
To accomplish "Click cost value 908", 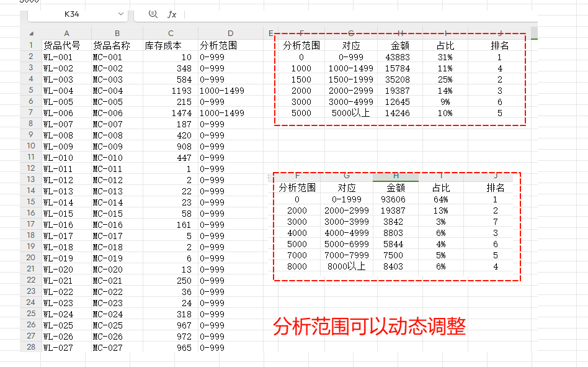I will [x=184, y=147].
